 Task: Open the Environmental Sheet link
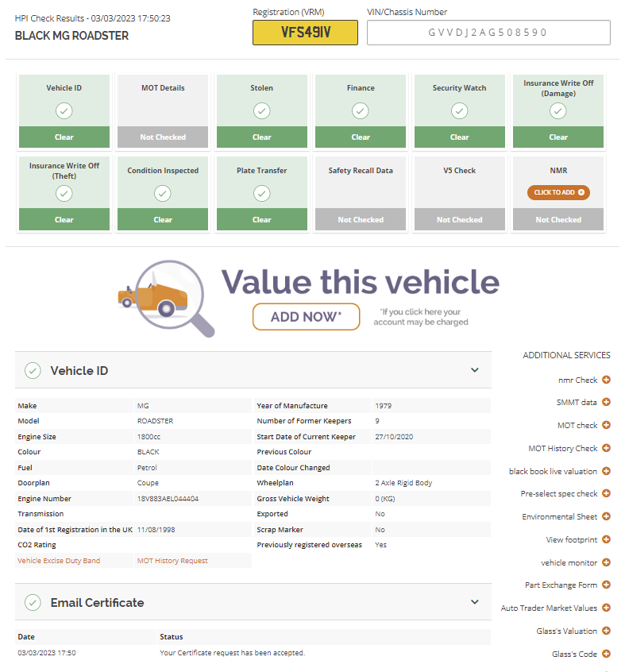coord(559,517)
